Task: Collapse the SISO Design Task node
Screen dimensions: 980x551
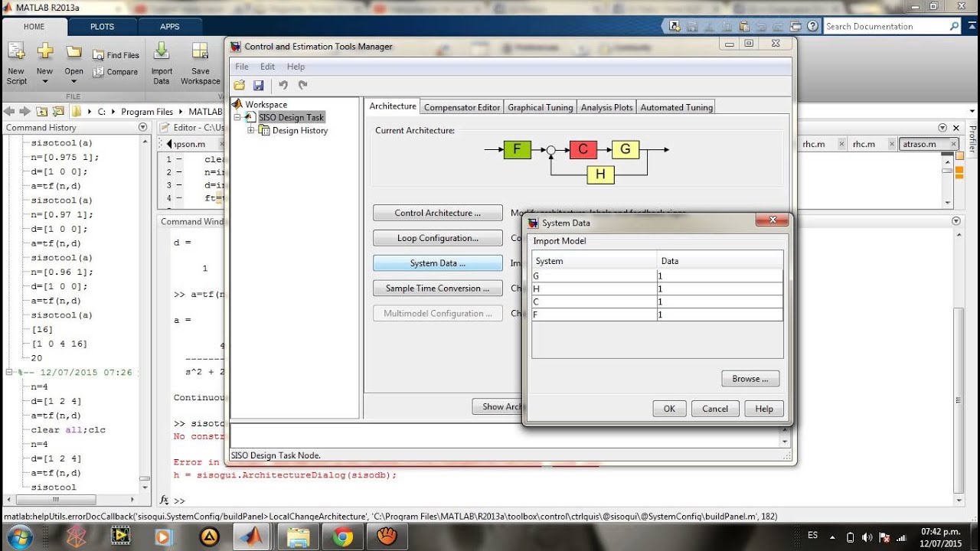Action: click(237, 117)
